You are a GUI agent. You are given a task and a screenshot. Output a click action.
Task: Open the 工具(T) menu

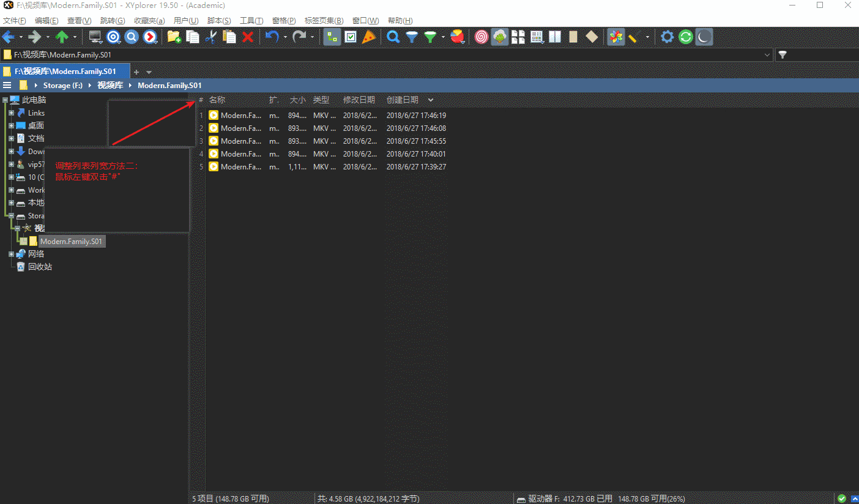point(251,20)
